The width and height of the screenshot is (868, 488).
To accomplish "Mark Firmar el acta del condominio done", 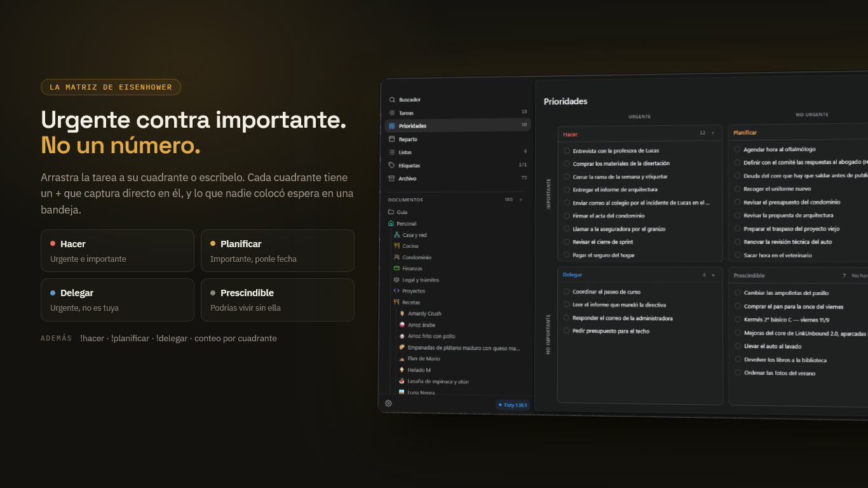I will pos(567,216).
